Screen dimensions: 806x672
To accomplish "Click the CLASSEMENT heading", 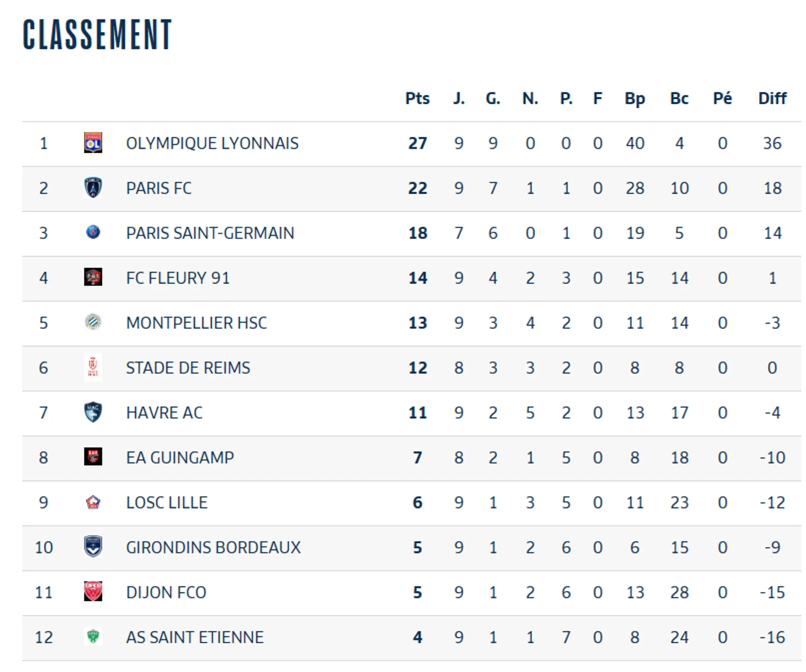I will click(97, 34).
